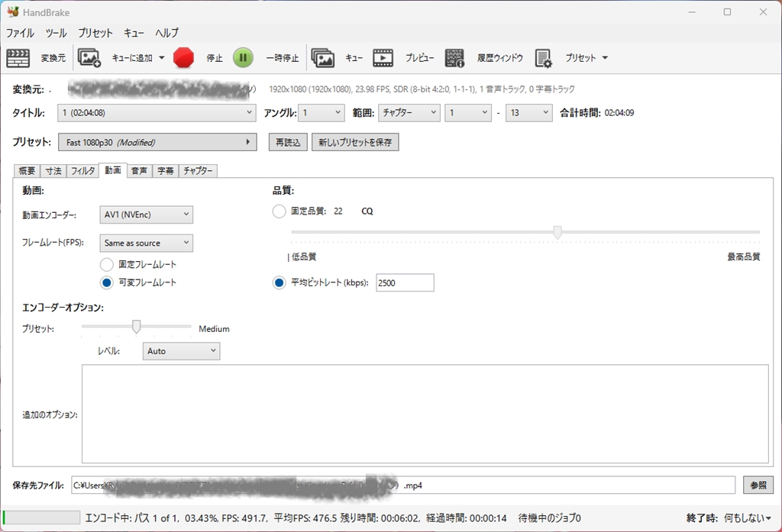Switch to the チャプター tab
Screen dimensions: 782x532
click(x=198, y=171)
